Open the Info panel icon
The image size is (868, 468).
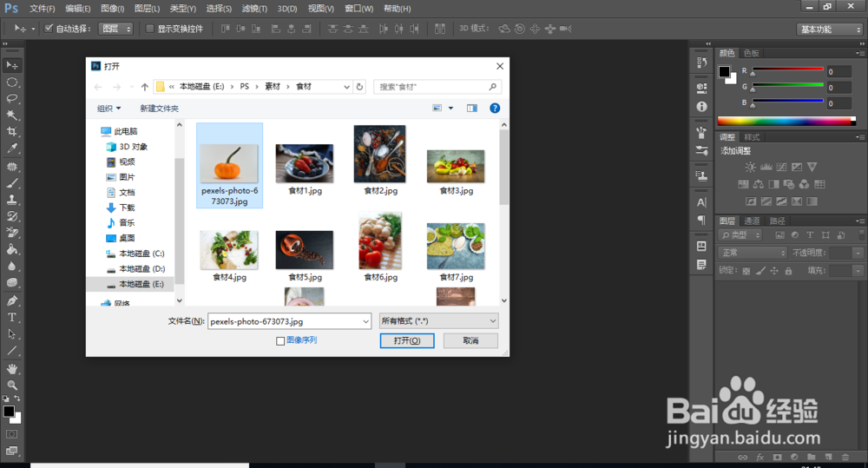point(701,106)
